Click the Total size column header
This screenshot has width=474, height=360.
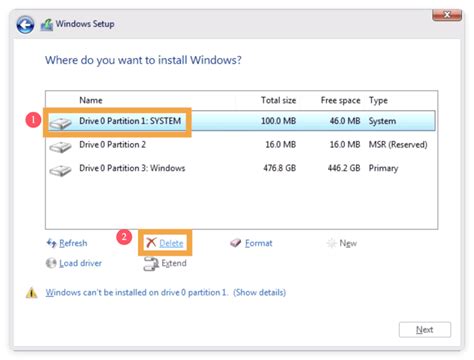pos(278,100)
